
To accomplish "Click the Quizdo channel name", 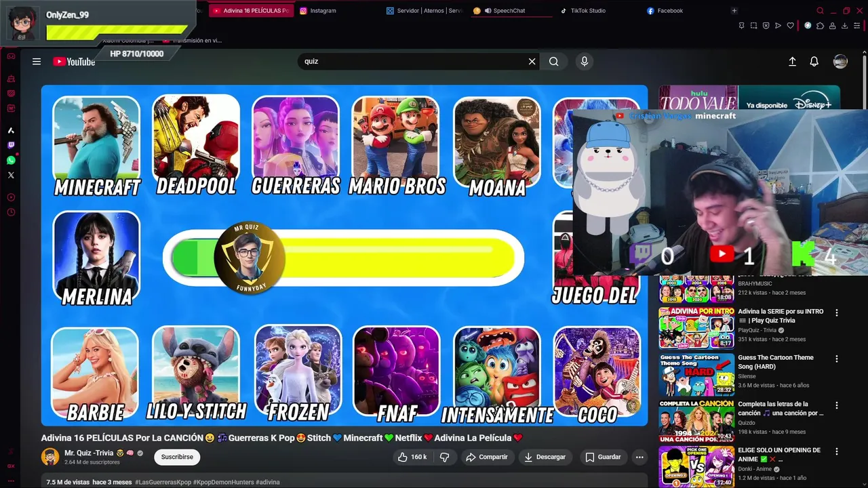I will click(x=747, y=422).
